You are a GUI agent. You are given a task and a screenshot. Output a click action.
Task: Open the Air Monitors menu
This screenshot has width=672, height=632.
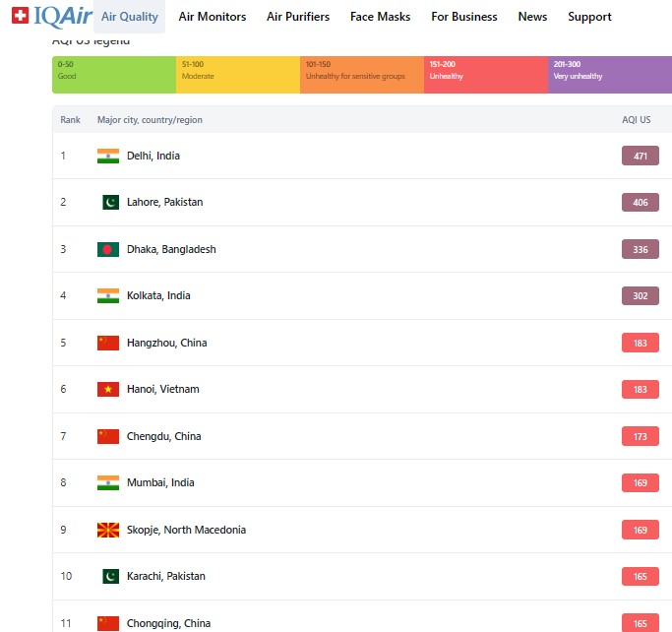[x=213, y=17]
